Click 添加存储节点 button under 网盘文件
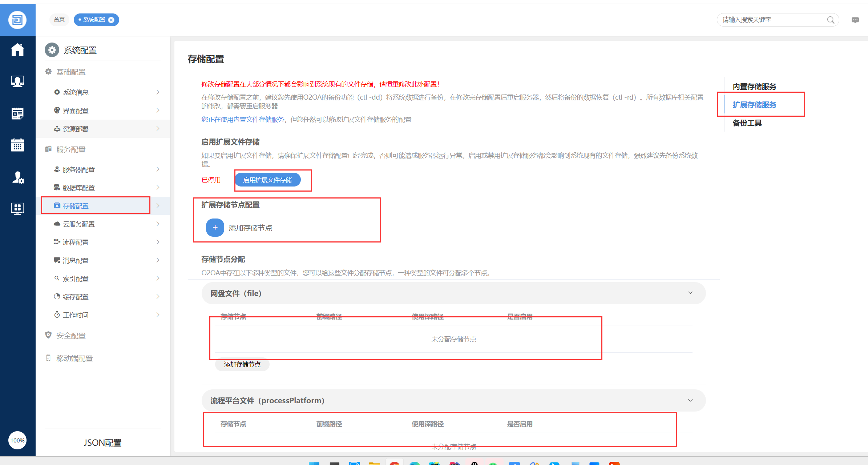868x465 pixels. (242, 364)
